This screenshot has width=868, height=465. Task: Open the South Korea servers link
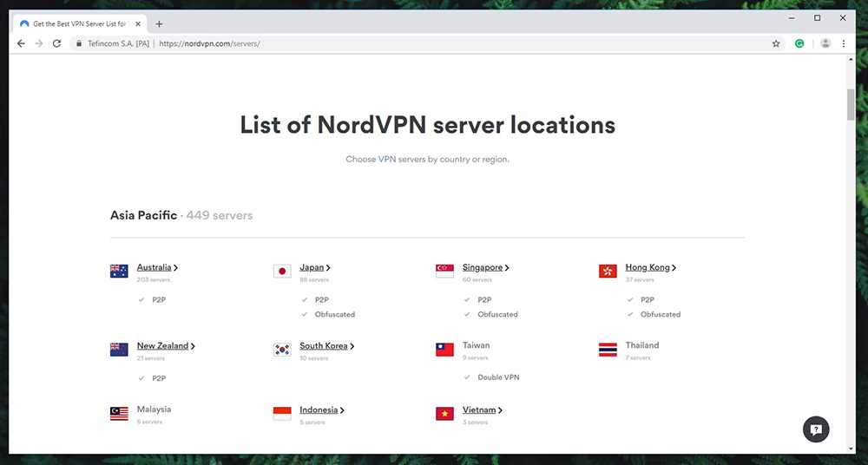coord(324,345)
